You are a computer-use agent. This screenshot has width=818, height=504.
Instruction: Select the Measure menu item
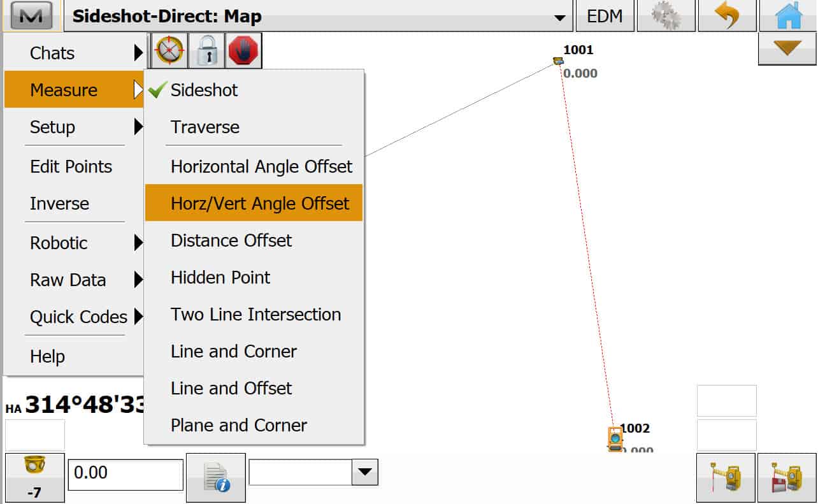74,90
